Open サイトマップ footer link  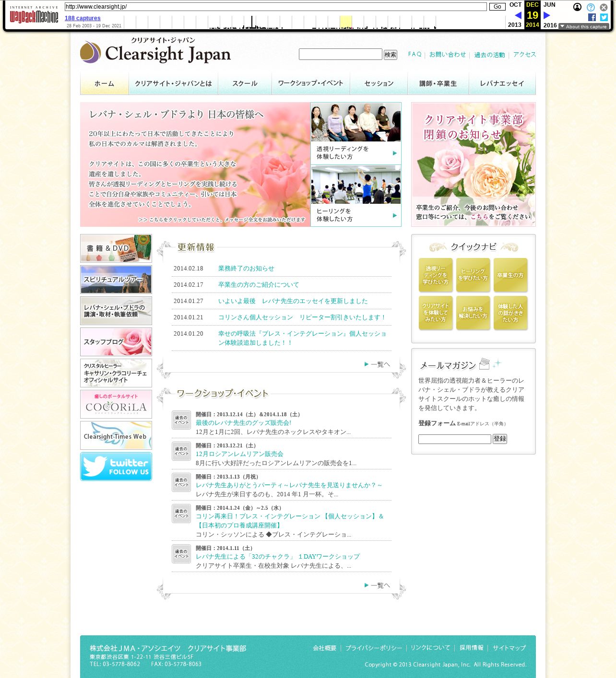(509, 648)
